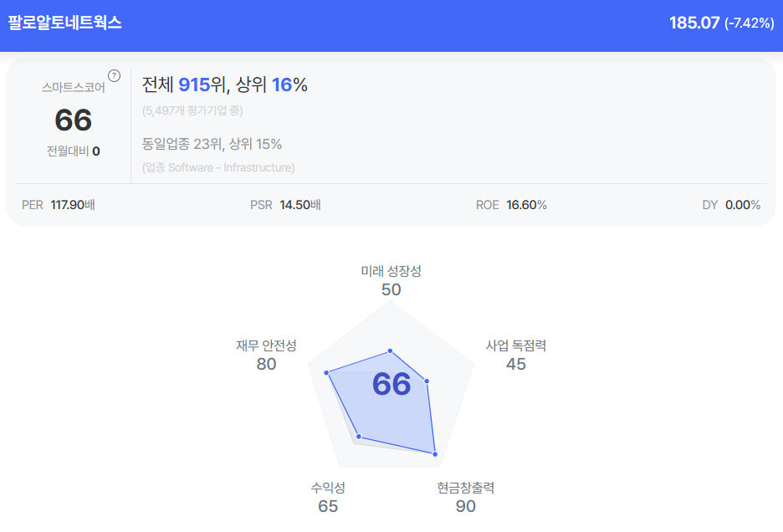Click the 미래 성장성 50 axis label
Viewport: 783px width, 532px height.
pos(391,280)
